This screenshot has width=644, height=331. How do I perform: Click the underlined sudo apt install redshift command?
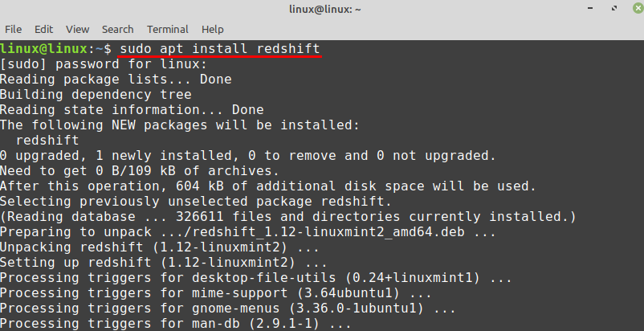(x=219, y=49)
